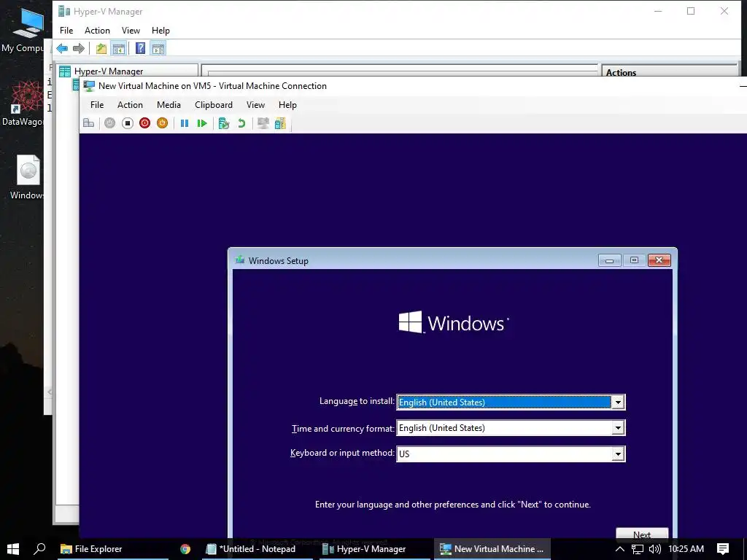Expand Language to install dropdown
Image resolution: width=747 pixels, height=560 pixels.
[618, 402]
